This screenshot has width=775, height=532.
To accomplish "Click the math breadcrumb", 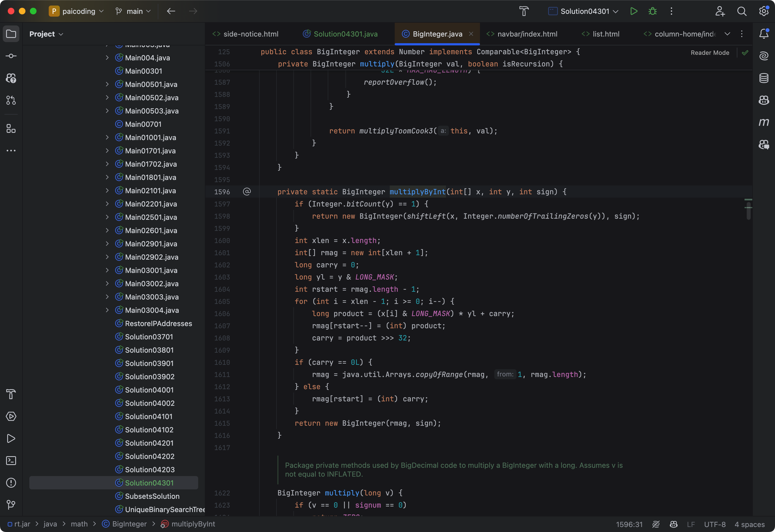I will 79,524.
